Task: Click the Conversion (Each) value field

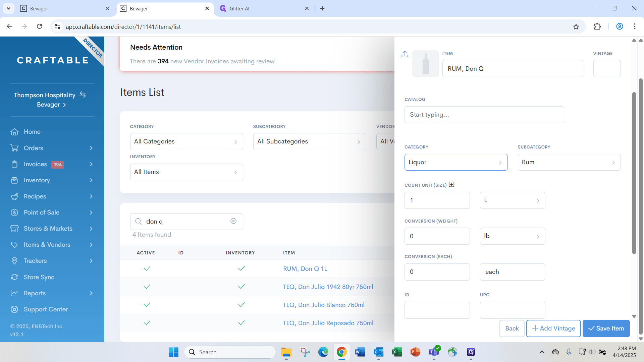Action: click(437, 272)
